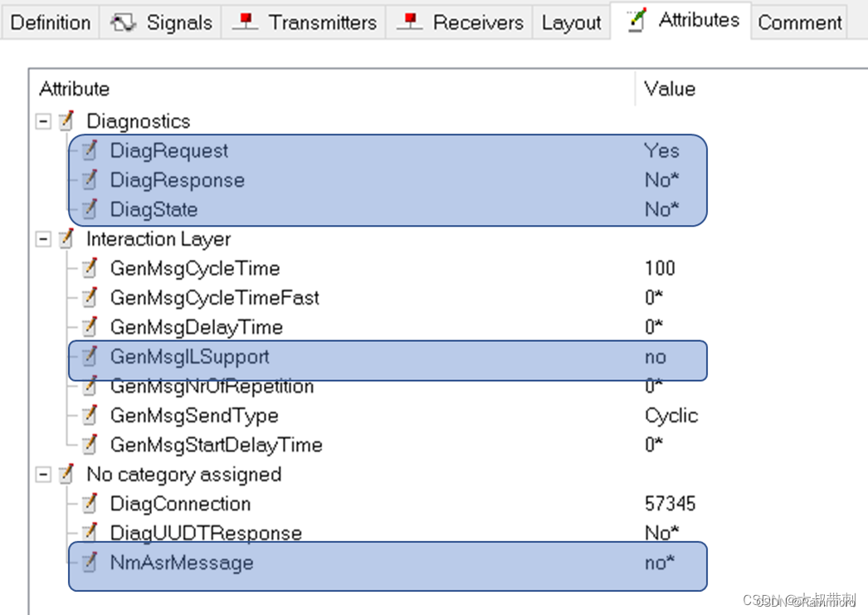Click the DiagState attribute icon
The image size is (868, 615).
click(x=90, y=208)
